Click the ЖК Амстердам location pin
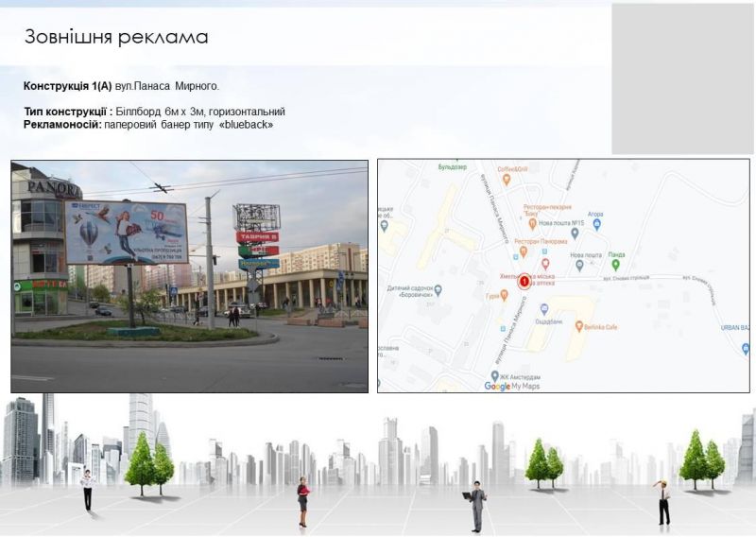The height and width of the screenshot is (537, 756). [x=494, y=376]
